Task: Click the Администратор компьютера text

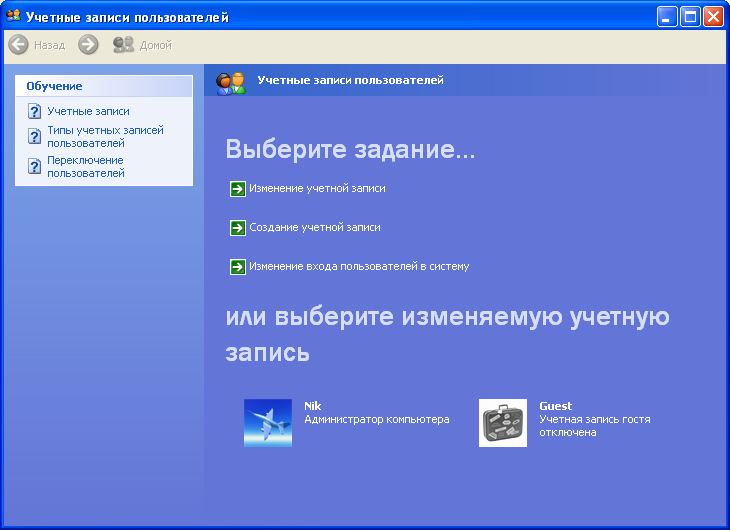Action: coord(377,419)
